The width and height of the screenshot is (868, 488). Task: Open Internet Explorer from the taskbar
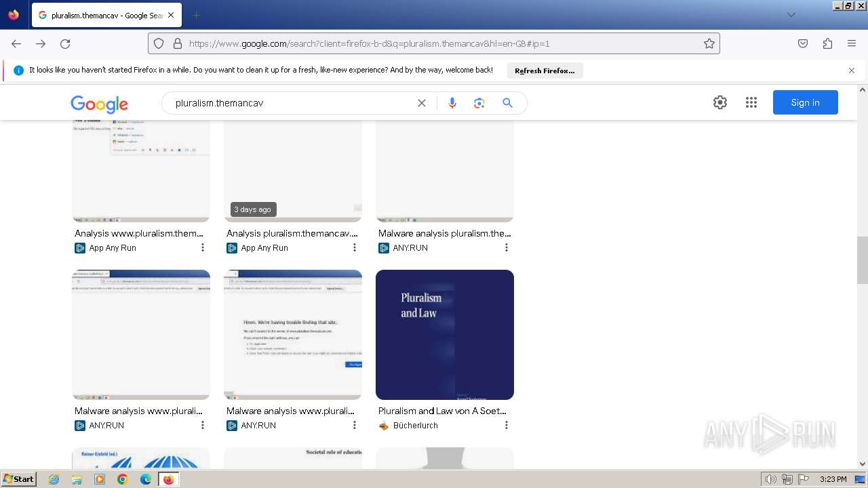click(54, 479)
